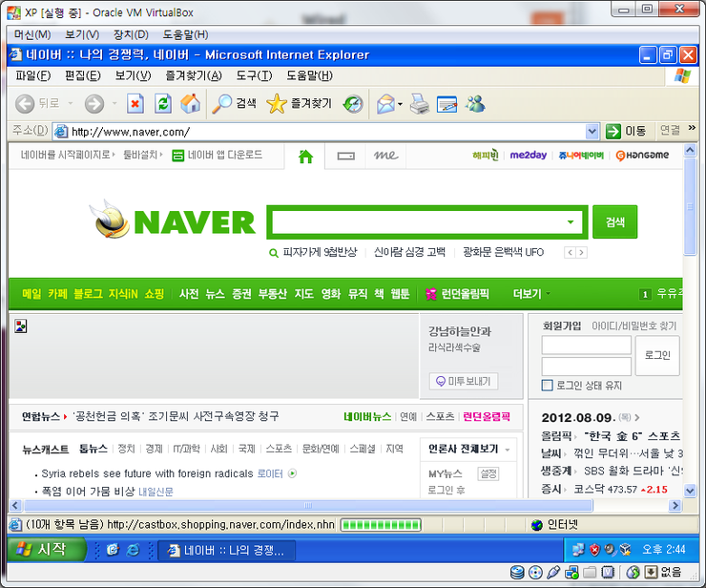
Task: Click the 로그인 button
Action: pos(657,355)
